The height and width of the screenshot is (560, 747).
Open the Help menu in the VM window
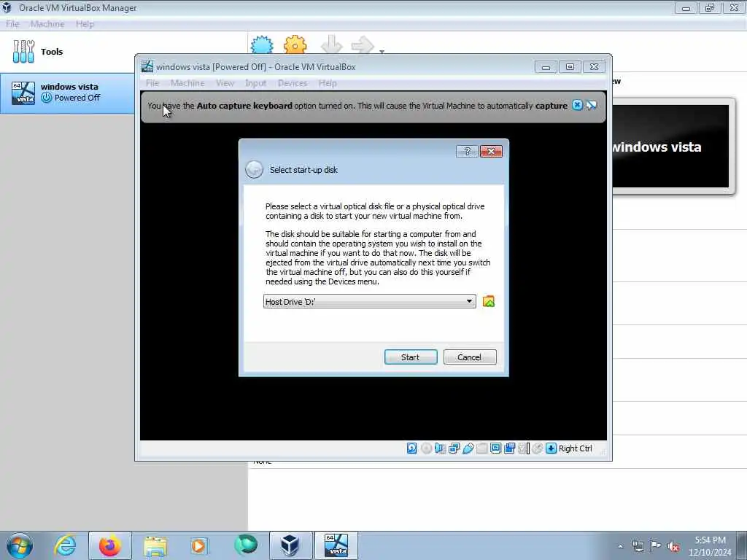(328, 83)
